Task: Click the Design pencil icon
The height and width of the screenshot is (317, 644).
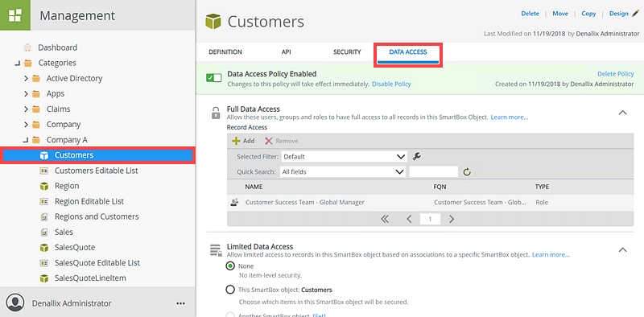Action: click(x=636, y=14)
